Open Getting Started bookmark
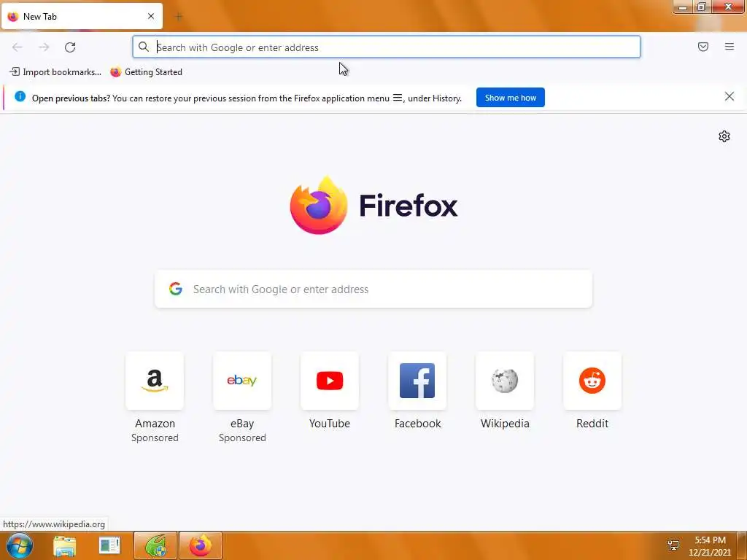The width and height of the screenshot is (747, 560). 146,72
